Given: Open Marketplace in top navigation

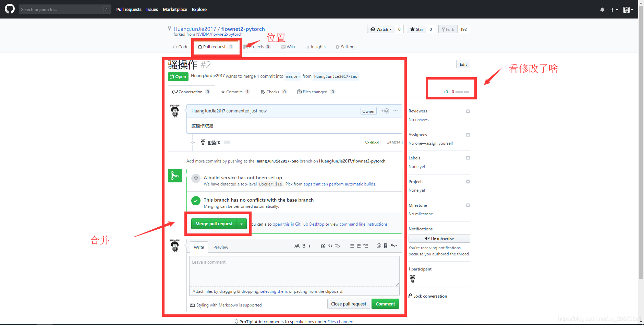Looking at the screenshot, I should coord(175,9).
